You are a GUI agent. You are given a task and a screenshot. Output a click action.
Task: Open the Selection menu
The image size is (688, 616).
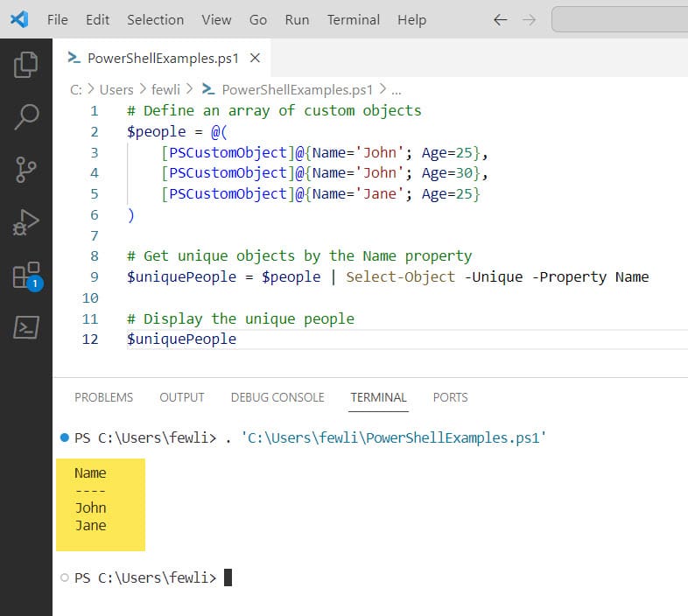point(155,20)
